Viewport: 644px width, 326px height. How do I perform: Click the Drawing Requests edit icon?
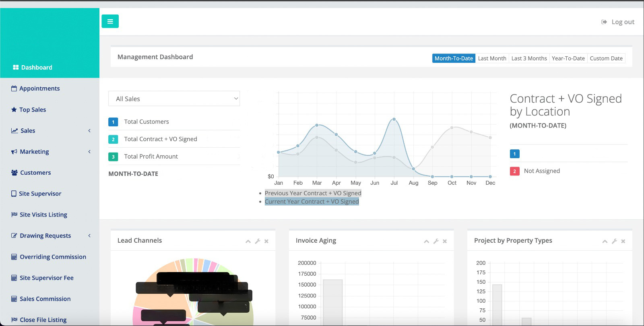tap(14, 235)
